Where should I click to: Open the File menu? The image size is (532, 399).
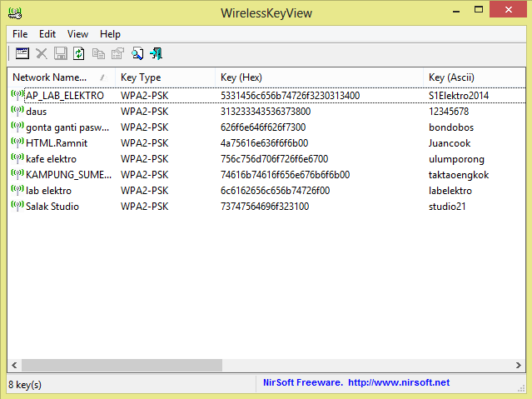20,34
